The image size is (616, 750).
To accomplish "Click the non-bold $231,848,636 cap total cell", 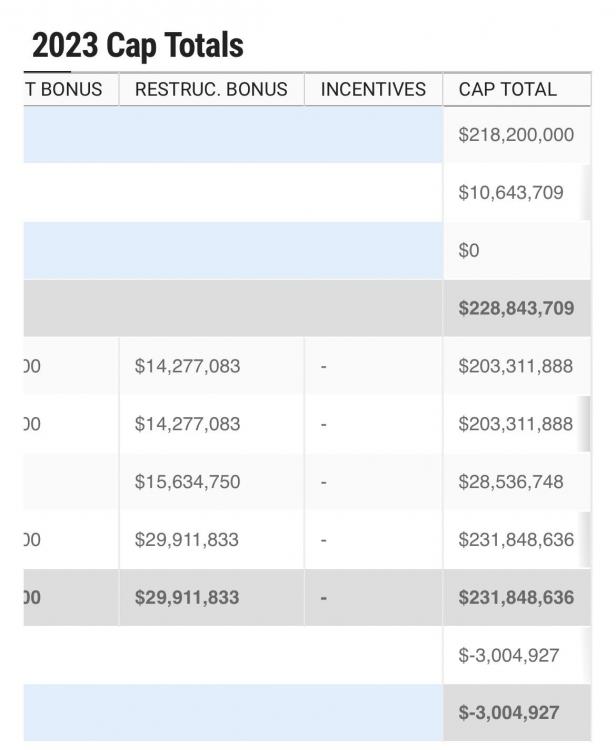I will coord(516,540).
